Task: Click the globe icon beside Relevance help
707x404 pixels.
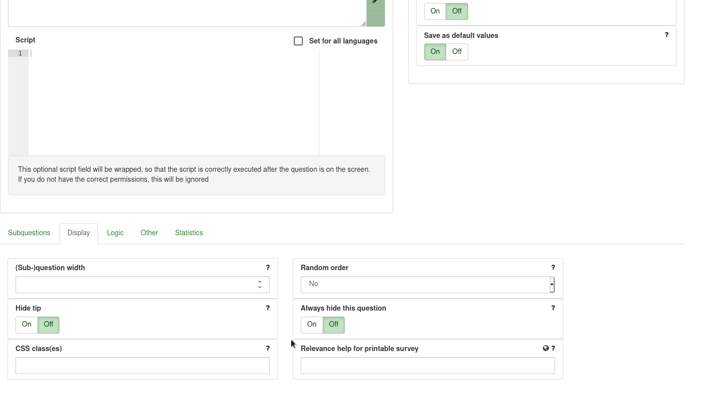Action: pyautogui.click(x=546, y=349)
